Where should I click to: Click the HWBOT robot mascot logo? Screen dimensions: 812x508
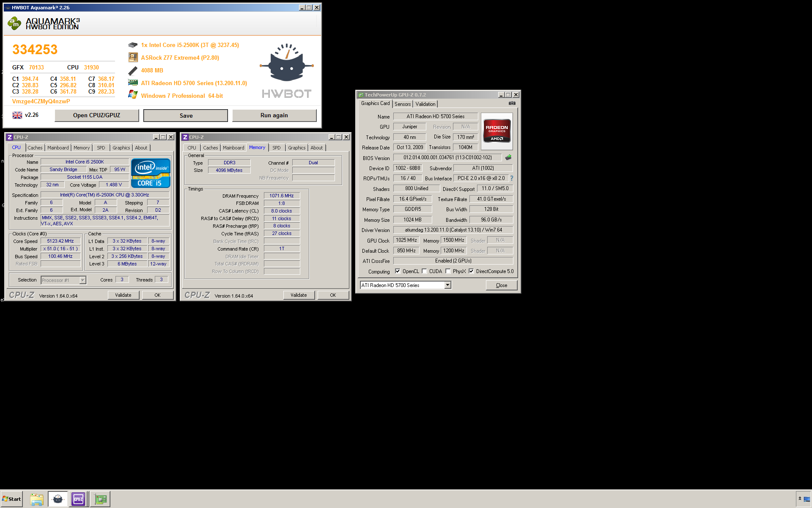[287, 63]
